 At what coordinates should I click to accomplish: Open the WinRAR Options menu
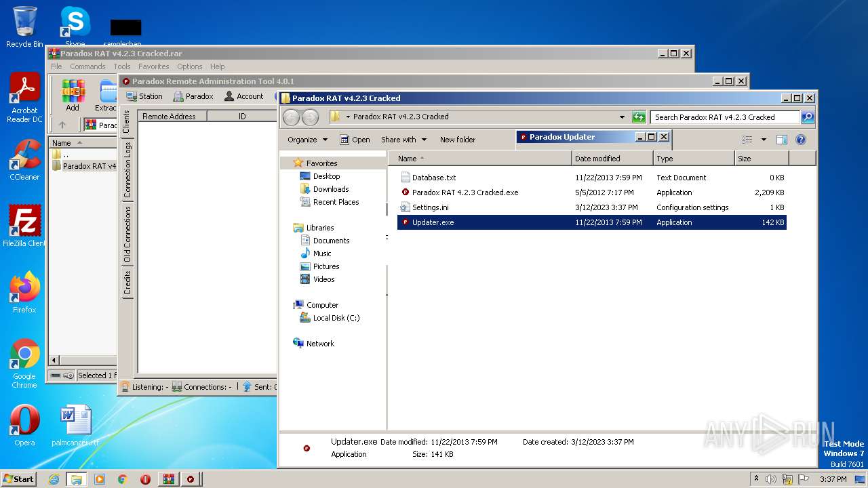[x=190, y=66]
